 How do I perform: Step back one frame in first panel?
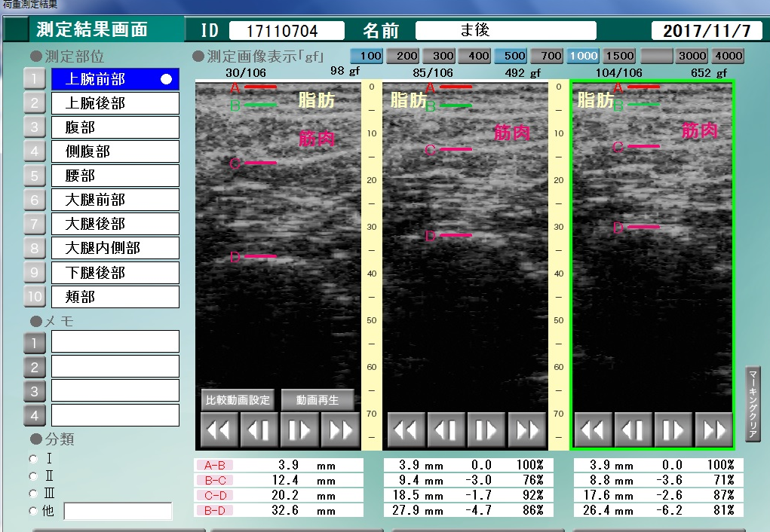pos(259,430)
